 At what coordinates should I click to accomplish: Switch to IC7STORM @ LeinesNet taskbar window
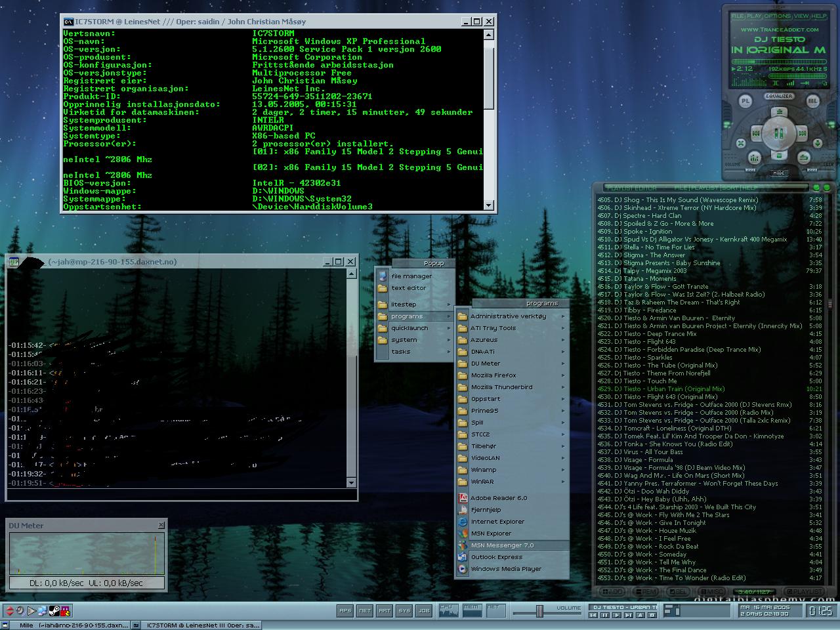pyautogui.click(x=196, y=625)
